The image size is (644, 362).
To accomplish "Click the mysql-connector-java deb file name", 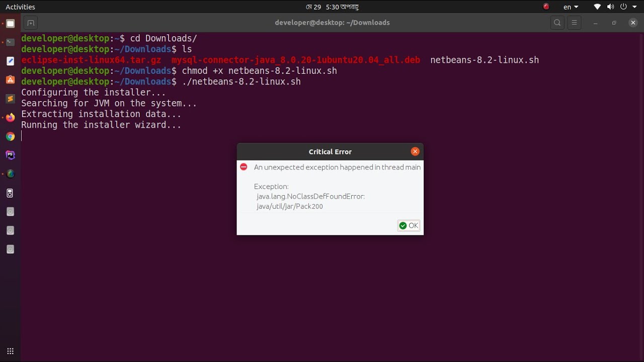I will click(296, 60).
